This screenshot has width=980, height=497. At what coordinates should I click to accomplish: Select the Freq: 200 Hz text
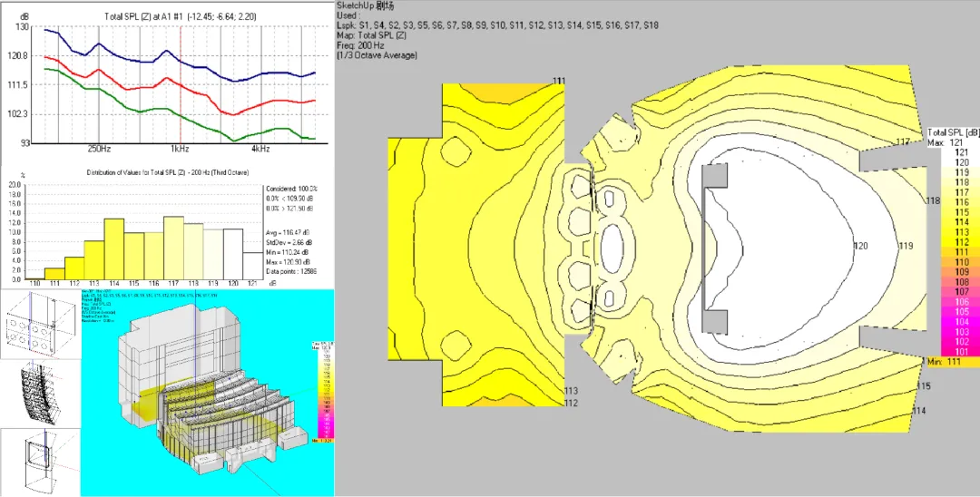[x=360, y=45]
